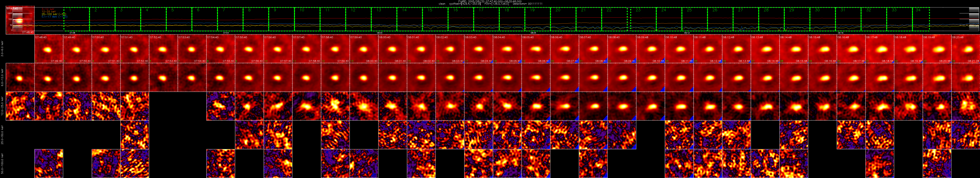Select time interval 31 on the lightcurve
Image resolution: width=980 pixels, height=178 pixels.
click(x=848, y=20)
